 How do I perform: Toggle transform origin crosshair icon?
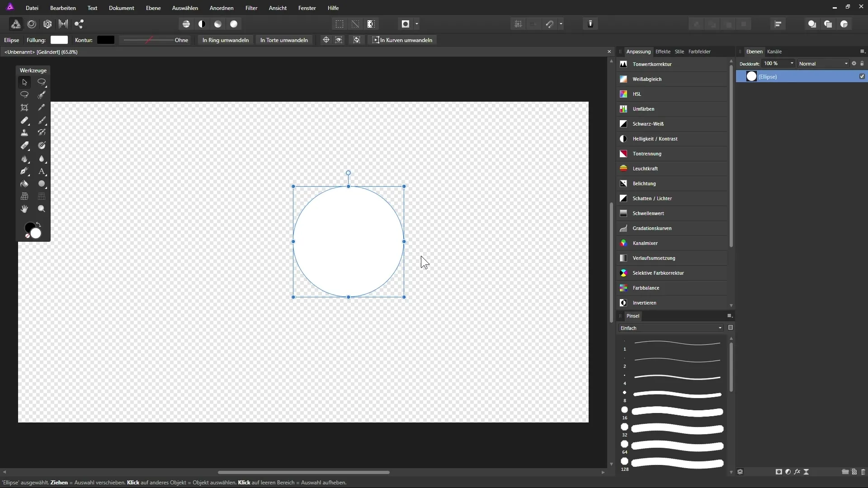[x=325, y=40]
